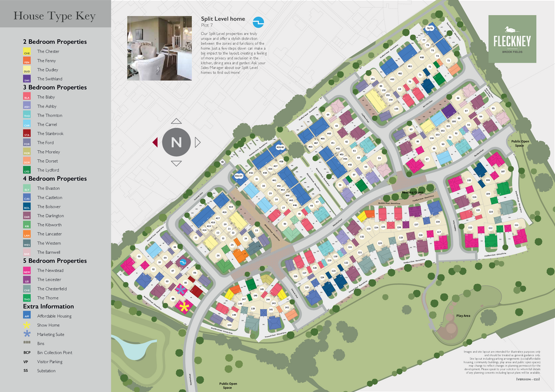Screen dimensions: 555x392
Task: Click the Play Area label on the map
Action: [463, 315]
